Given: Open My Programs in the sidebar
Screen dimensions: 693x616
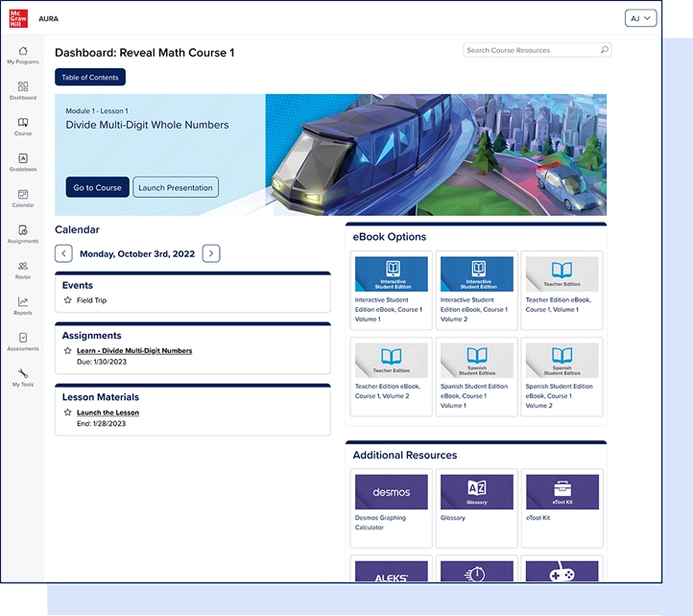Looking at the screenshot, I should click(23, 56).
